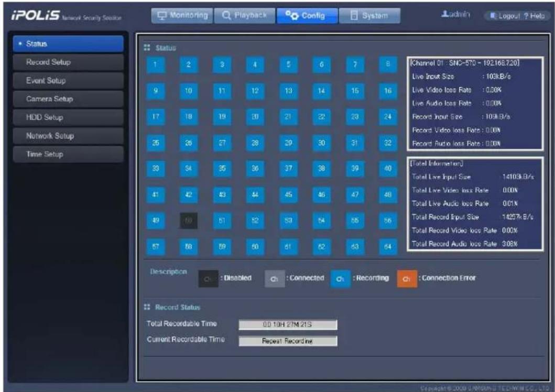Screen dimensions: 555x392
Task: Select Status in the sidebar
Action: click(68, 44)
